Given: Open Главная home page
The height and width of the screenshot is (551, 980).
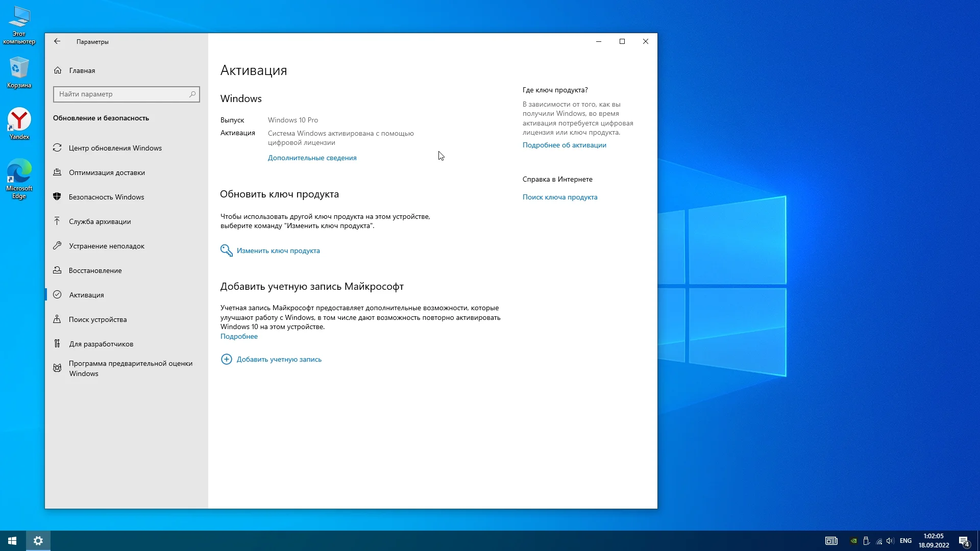Looking at the screenshot, I should (82, 70).
